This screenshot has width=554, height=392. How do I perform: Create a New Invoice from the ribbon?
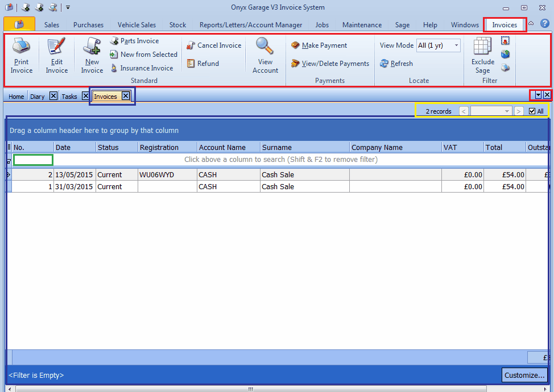click(x=92, y=56)
